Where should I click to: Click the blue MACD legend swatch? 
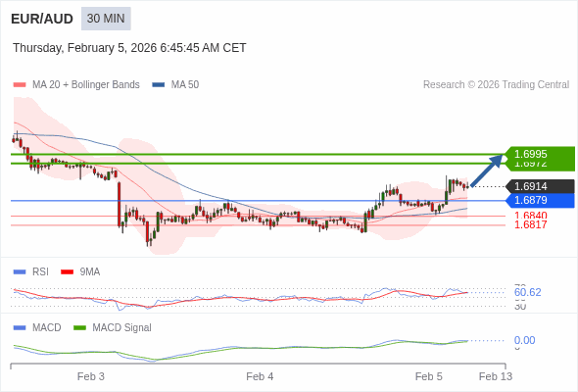tap(20, 328)
